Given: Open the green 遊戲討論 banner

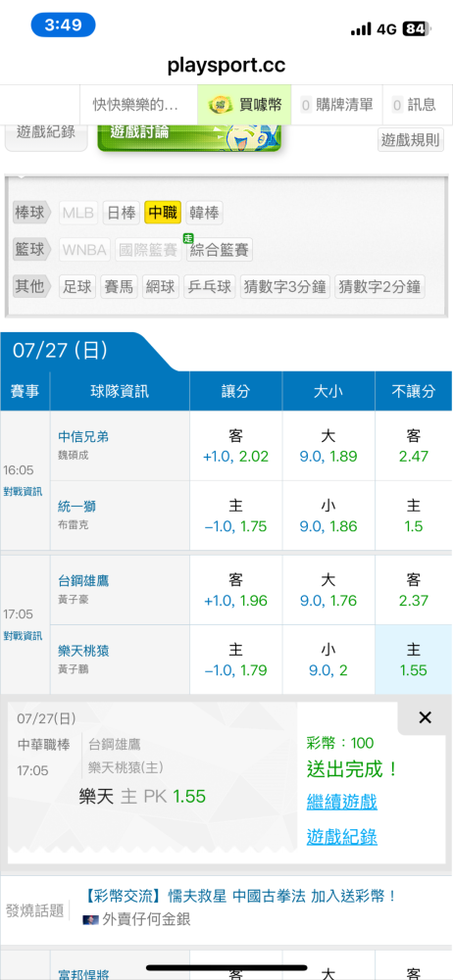Looking at the screenshot, I should [x=189, y=135].
